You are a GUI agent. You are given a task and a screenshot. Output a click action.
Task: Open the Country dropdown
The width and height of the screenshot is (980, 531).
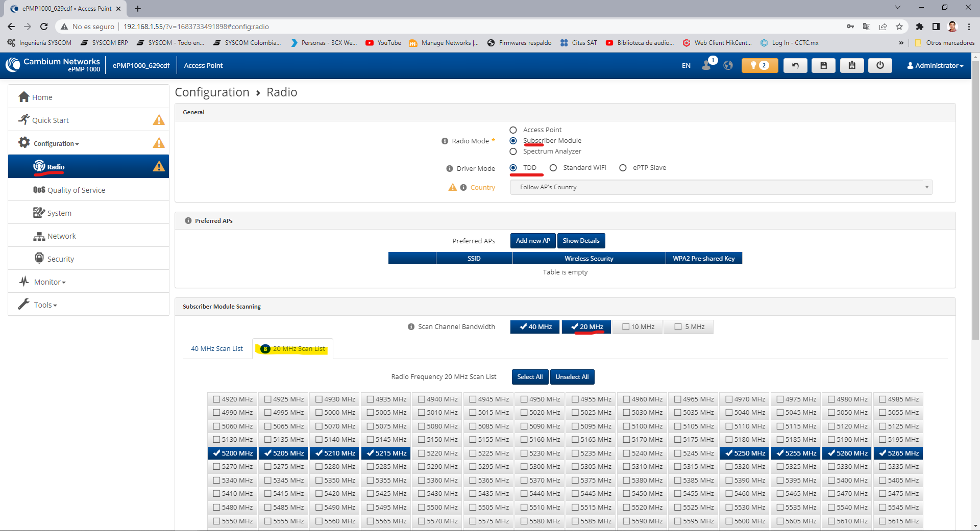(x=721, y=187)
